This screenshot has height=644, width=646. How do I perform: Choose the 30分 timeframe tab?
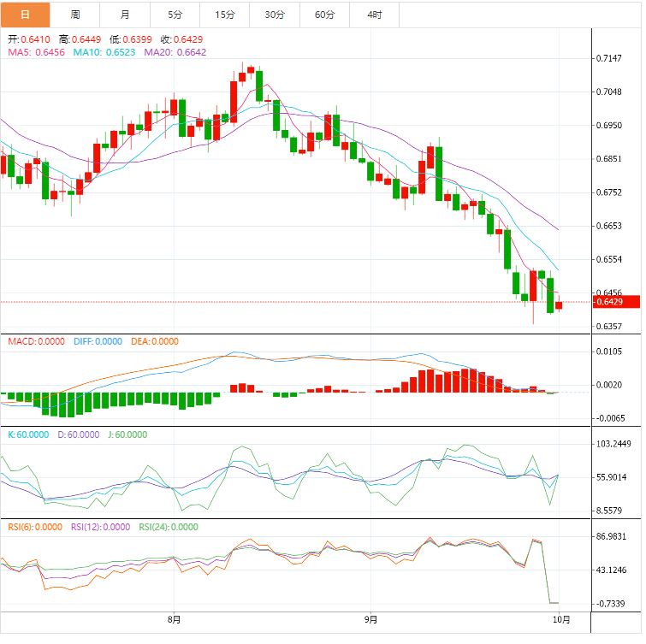click(275, 15)
